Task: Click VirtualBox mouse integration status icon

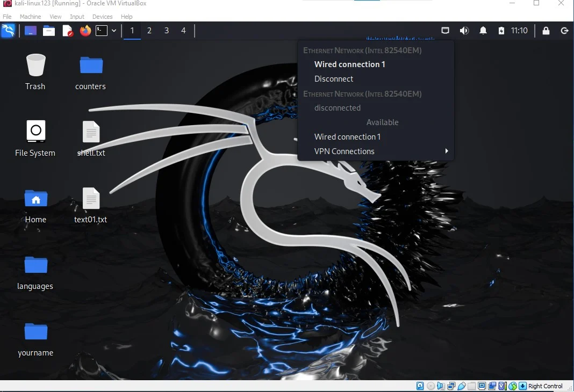Action: [x=513, y=386]
